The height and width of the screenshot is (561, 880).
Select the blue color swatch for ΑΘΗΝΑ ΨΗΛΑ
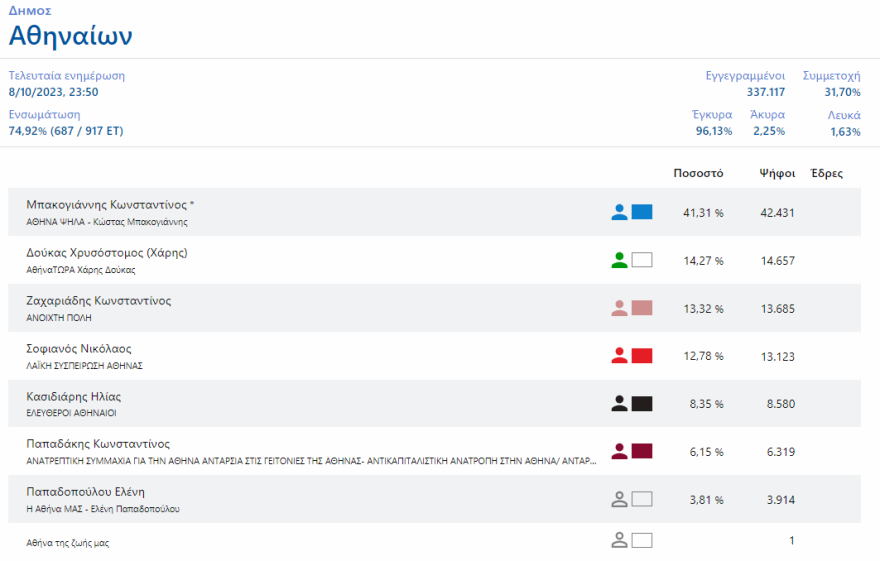[x=642, y=212]
